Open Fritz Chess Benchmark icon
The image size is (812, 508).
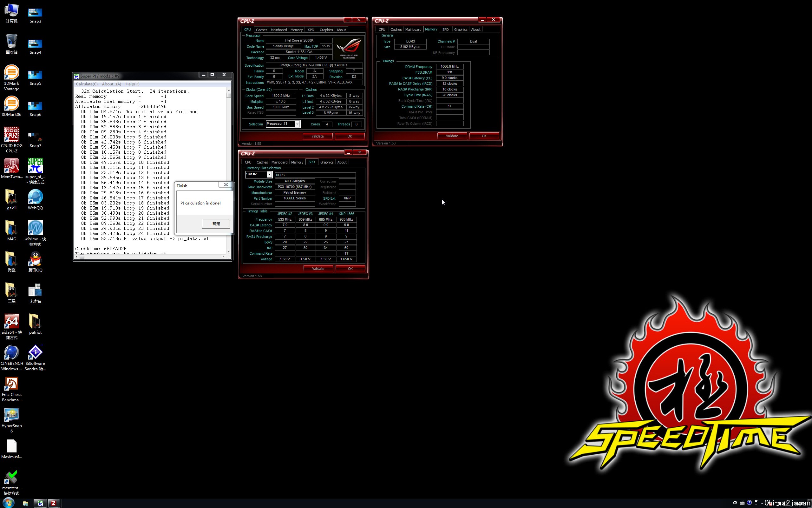(x=11, y=389)
